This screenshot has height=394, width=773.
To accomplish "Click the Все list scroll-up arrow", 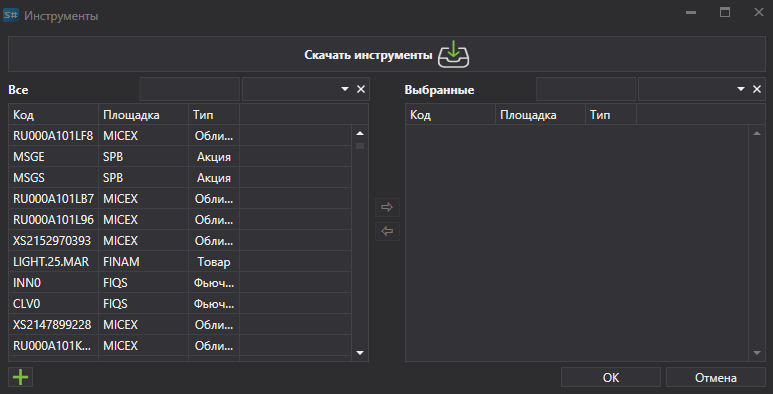I will (x=360, y=133).
